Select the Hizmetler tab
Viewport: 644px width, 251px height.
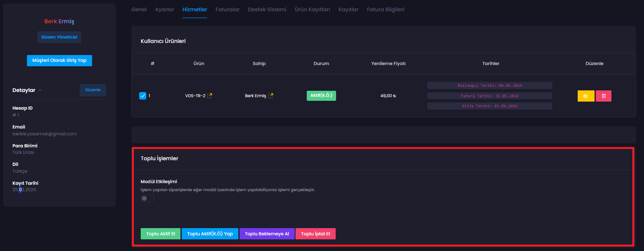[195, 10]
